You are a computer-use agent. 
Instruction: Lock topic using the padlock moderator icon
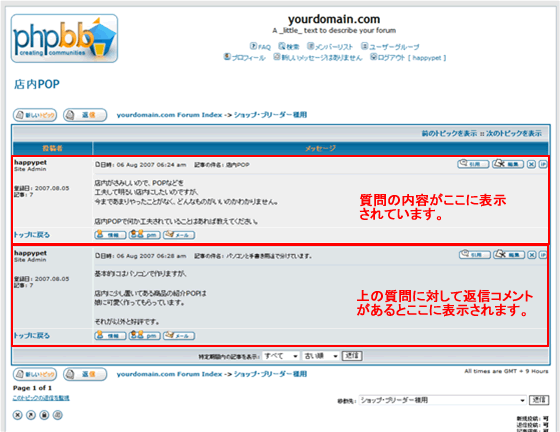tap(44, 415)
